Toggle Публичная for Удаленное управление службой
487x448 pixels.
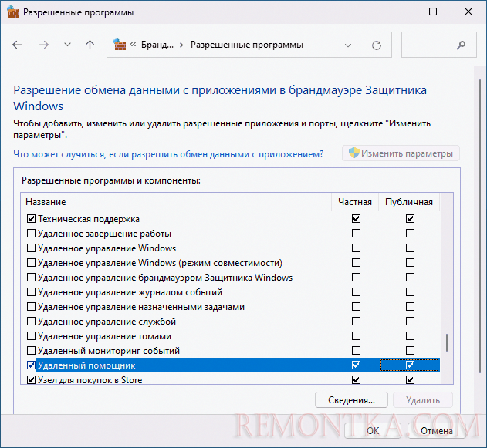click(x=410, y=321)
